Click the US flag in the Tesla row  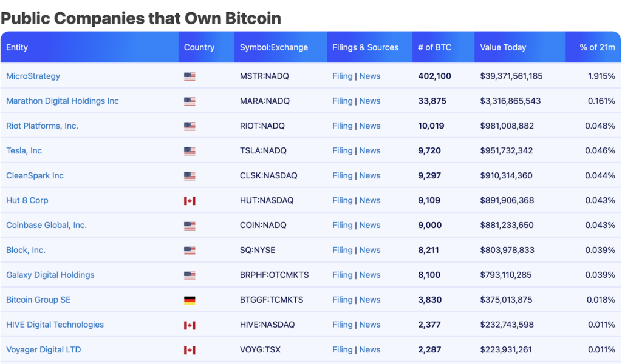190,151
